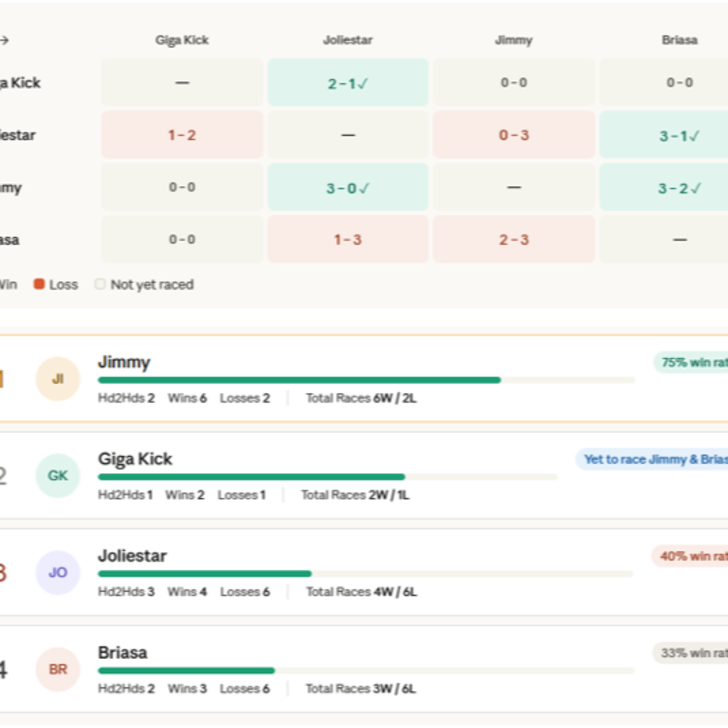This screenshot has height=728, width=728.
Task: Open the Giga Kick ranking name
Action: (x=135, y=459)
